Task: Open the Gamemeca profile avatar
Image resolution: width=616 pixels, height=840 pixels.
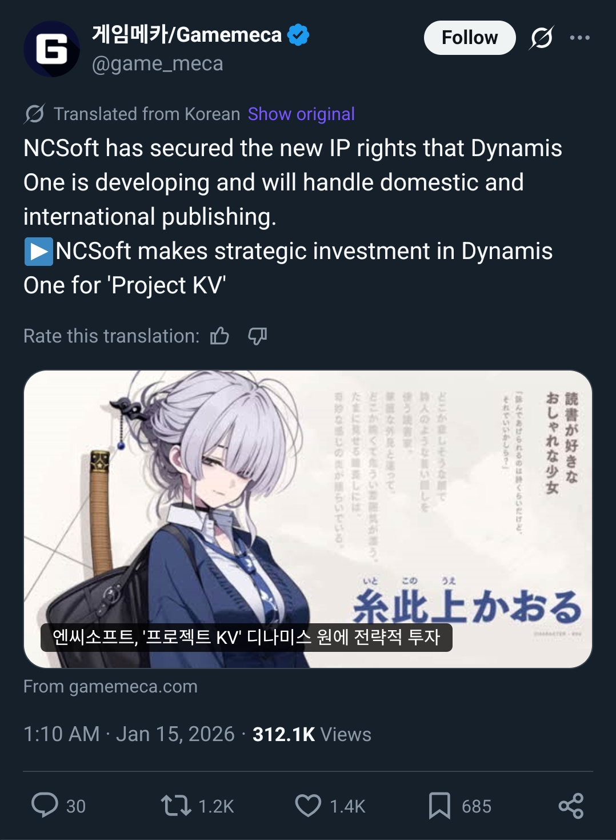Action: [x=51, y=49]
